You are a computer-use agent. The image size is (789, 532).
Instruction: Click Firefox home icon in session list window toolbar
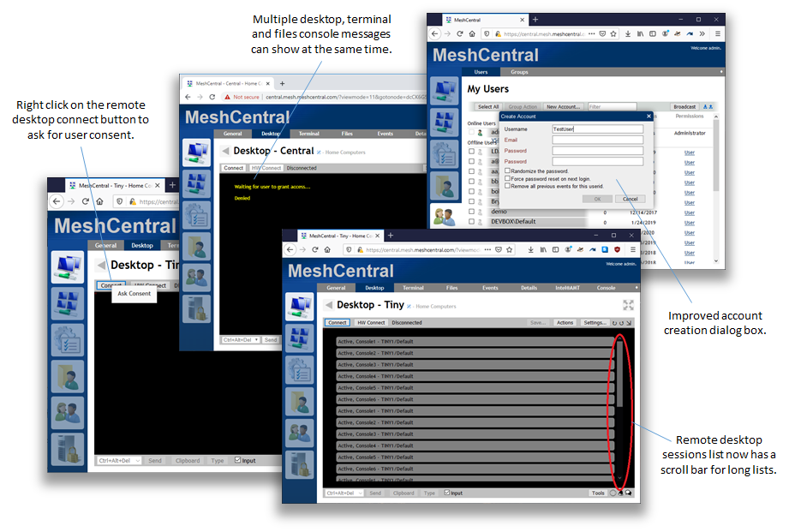coord(327,249)
